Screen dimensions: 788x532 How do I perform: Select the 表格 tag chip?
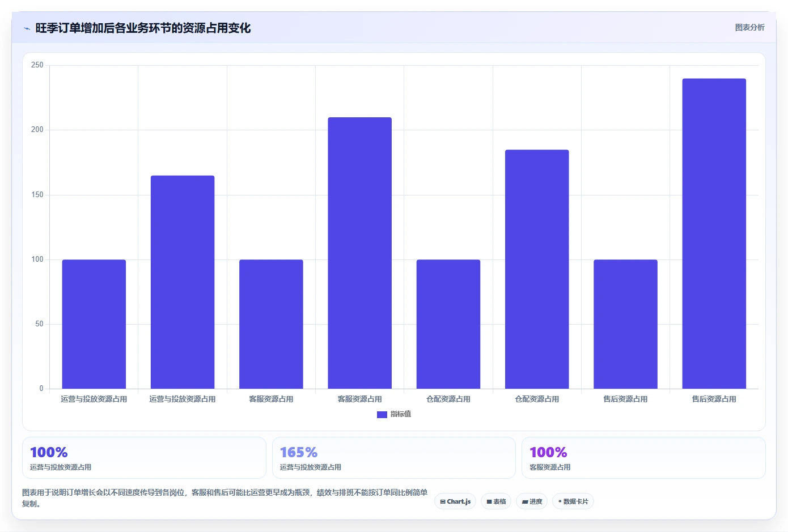tap(496, 501)
